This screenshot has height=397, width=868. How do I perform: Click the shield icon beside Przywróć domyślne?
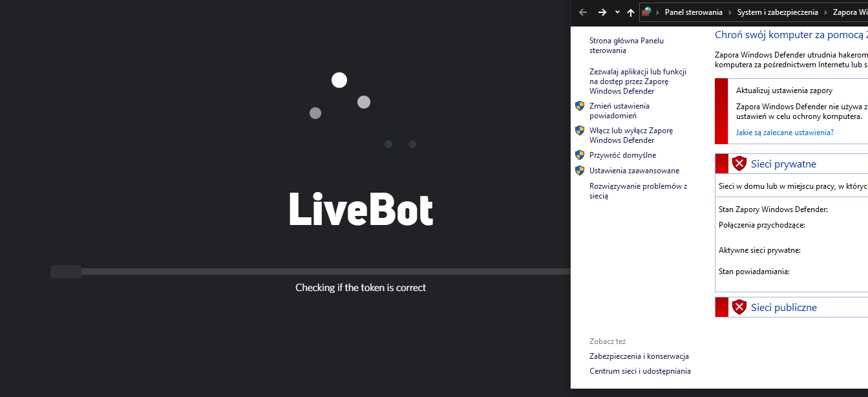(x=580, y=155)
